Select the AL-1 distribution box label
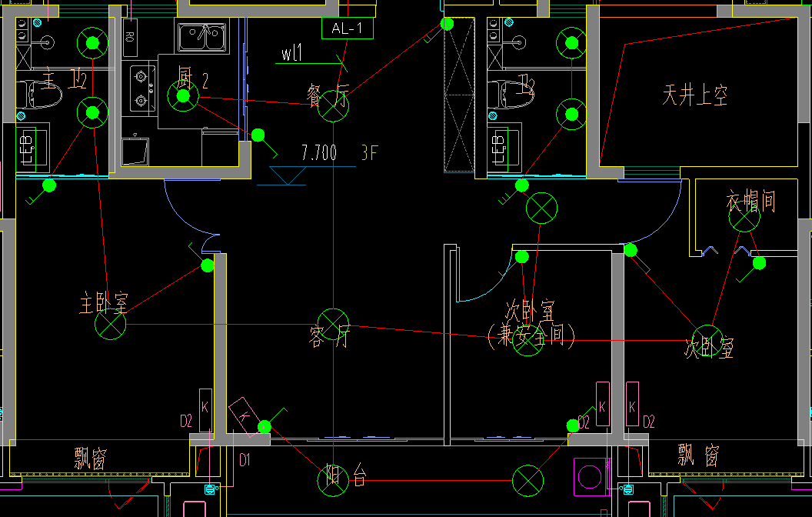Screen dimensions: 812x517 (x=347, y=28)
